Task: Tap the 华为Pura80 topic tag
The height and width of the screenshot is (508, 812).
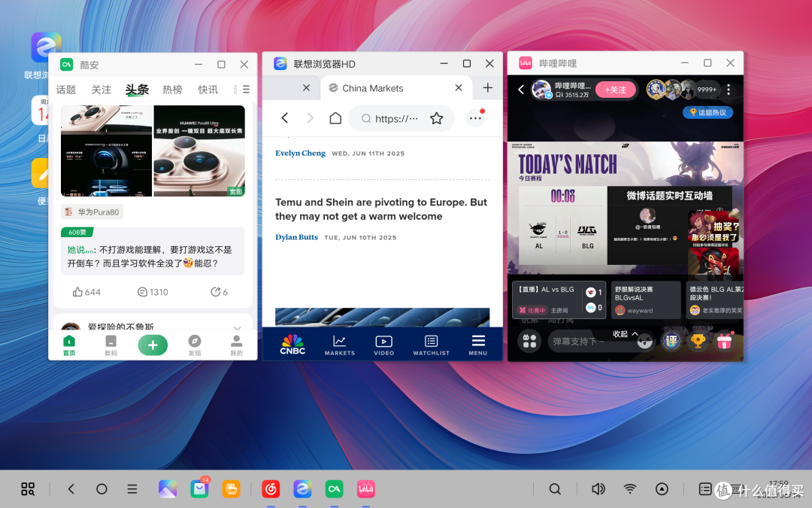Action: pos(92,212)
